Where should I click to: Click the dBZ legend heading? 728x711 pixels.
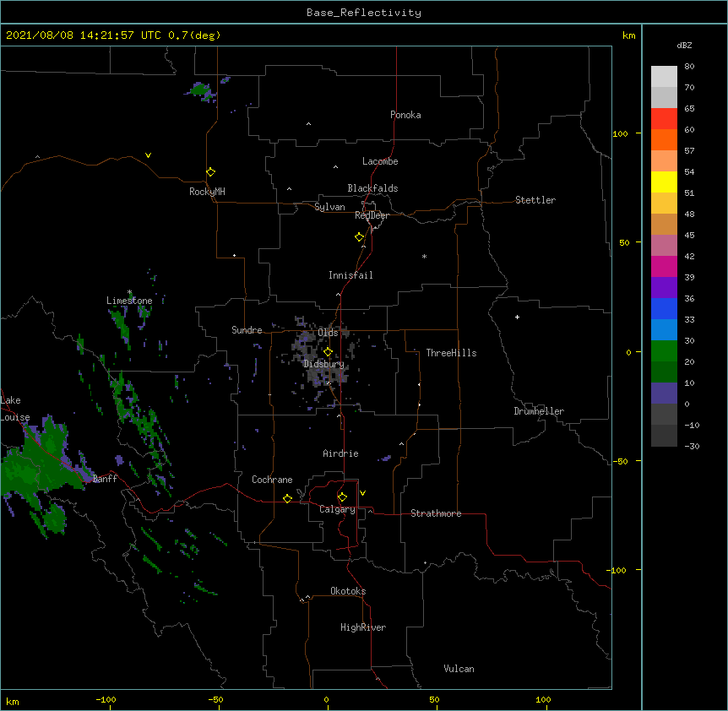[x=684, y=45]
